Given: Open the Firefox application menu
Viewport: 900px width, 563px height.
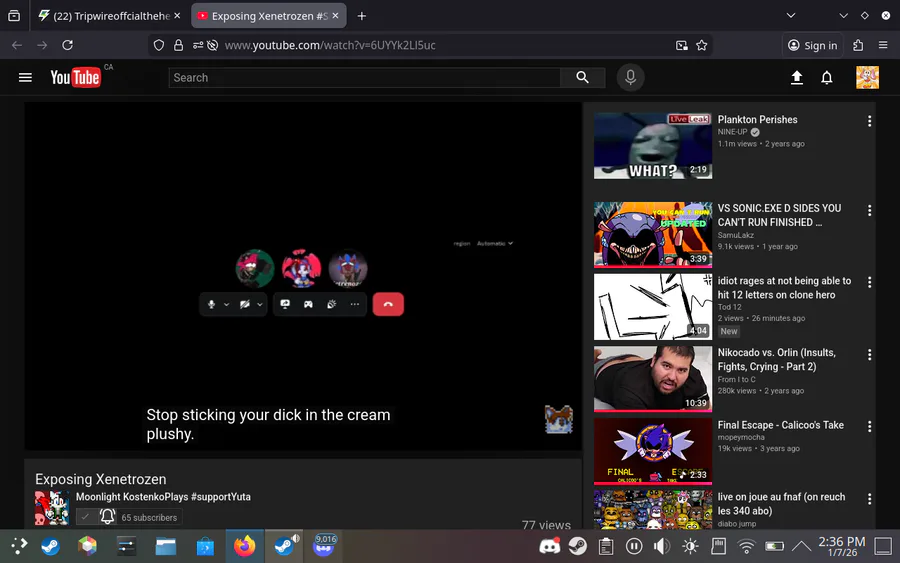Looking at the screenshot, I should tap(883, 45).
